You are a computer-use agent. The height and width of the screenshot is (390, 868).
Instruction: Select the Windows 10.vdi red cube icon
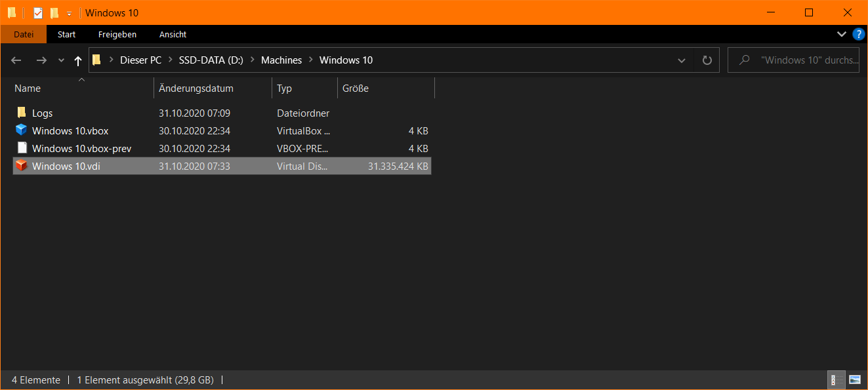22,166
